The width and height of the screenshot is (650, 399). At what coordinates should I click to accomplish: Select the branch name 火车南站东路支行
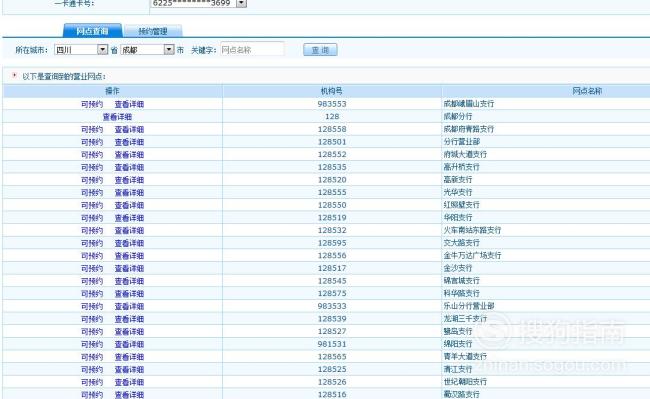pyautogui.click(x=472, y=230)
